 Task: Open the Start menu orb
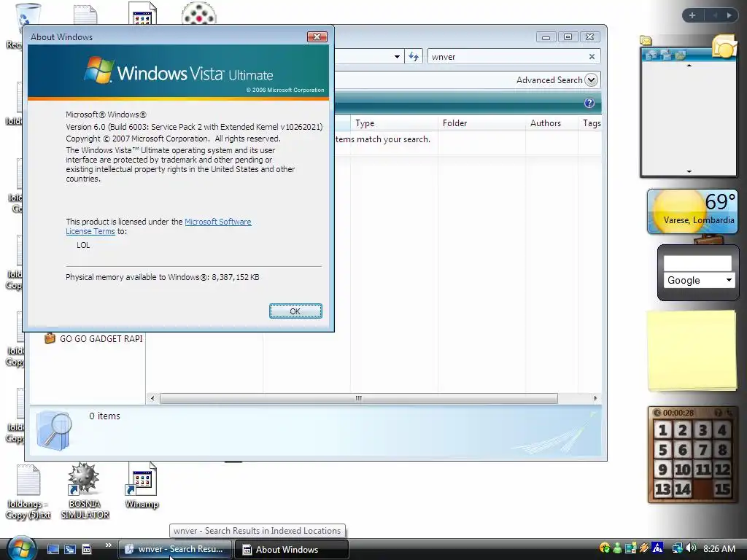click(21, 548)
